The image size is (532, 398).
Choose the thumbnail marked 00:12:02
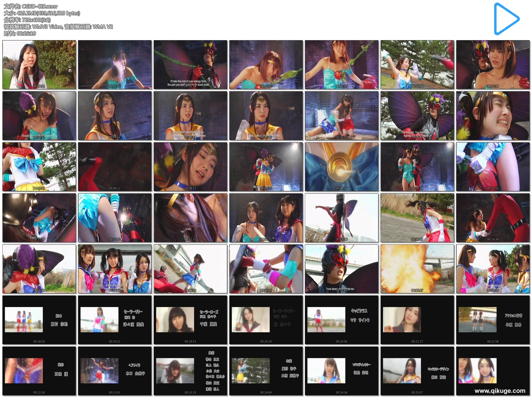(115, 218)
